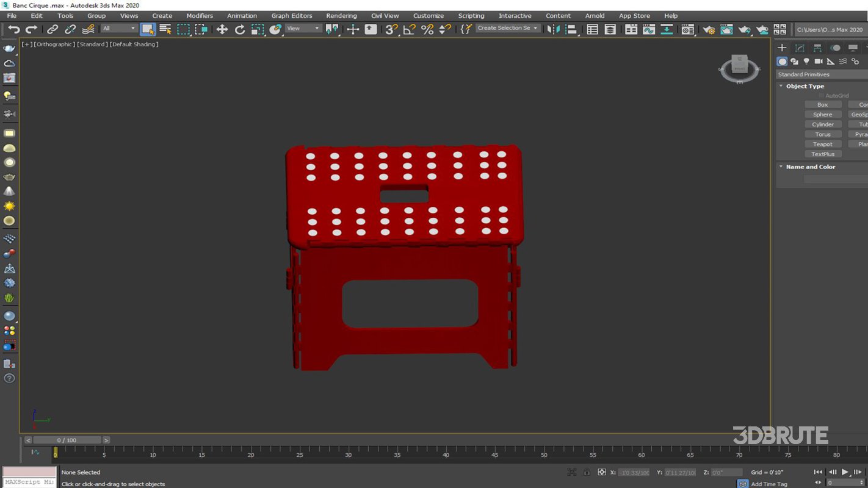This screenshot has height=488, width=868.
Task: Open the Rendering menu
Action: coord(341,16)
